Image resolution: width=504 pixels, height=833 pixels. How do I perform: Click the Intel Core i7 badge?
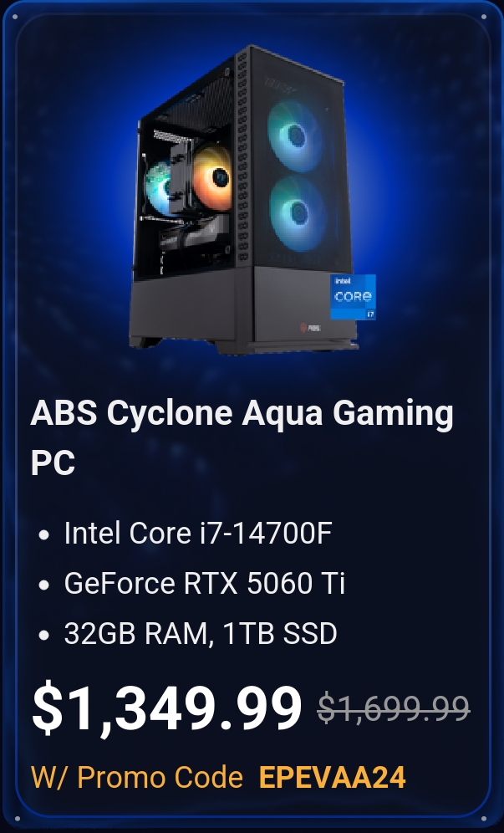353,297
